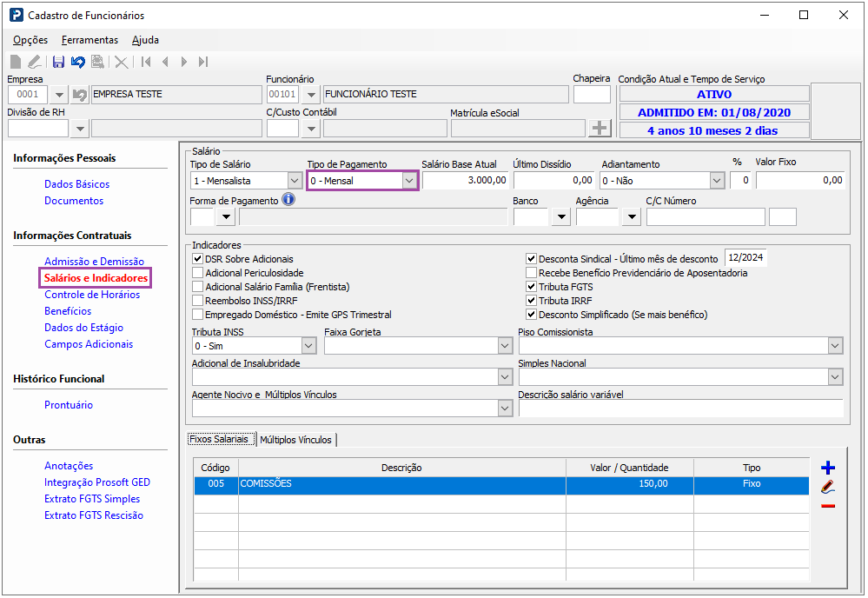Image resolution: width=868 pixels, height=598 pixels.
Task: Go to Dados Básicos section
Action: pos(76,184)
